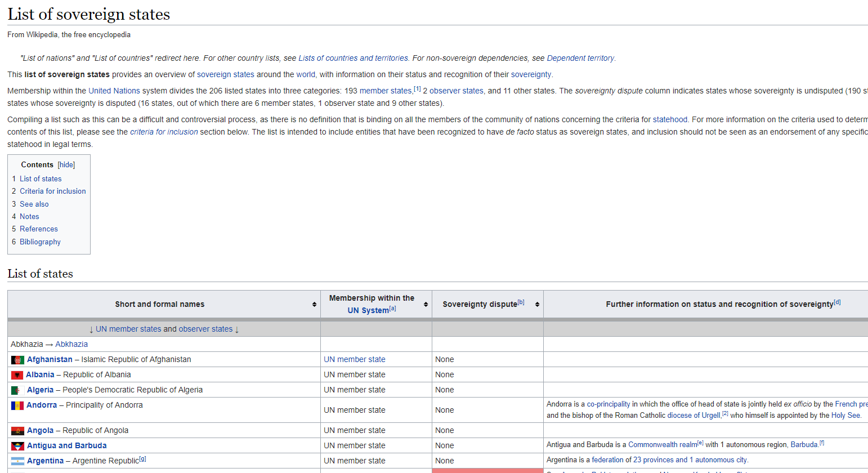868x473 pixels.
Task: Sort table by Short and formal names
Action: tap(314, 304)
